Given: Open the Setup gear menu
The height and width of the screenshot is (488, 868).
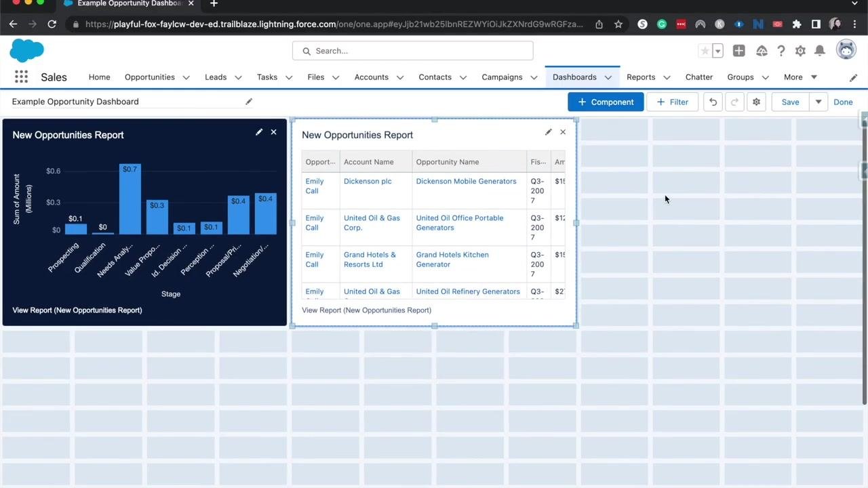Looking at the screenshot, I should (800, 51).
